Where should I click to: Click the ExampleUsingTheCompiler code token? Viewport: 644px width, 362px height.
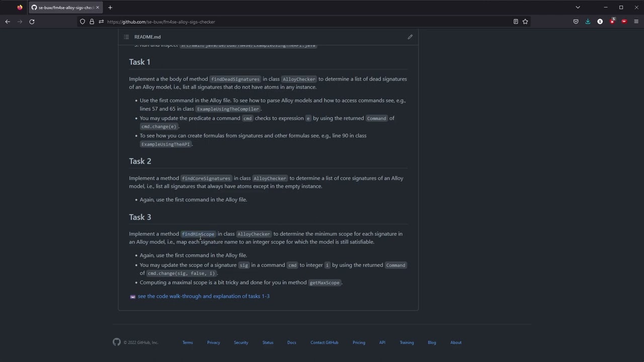[228, 109]
